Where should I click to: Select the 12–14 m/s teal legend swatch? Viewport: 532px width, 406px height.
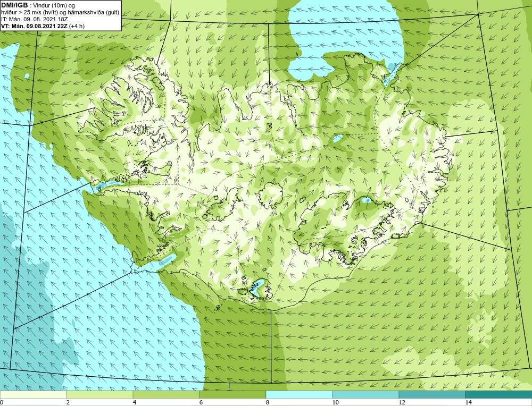click(432, 394)
